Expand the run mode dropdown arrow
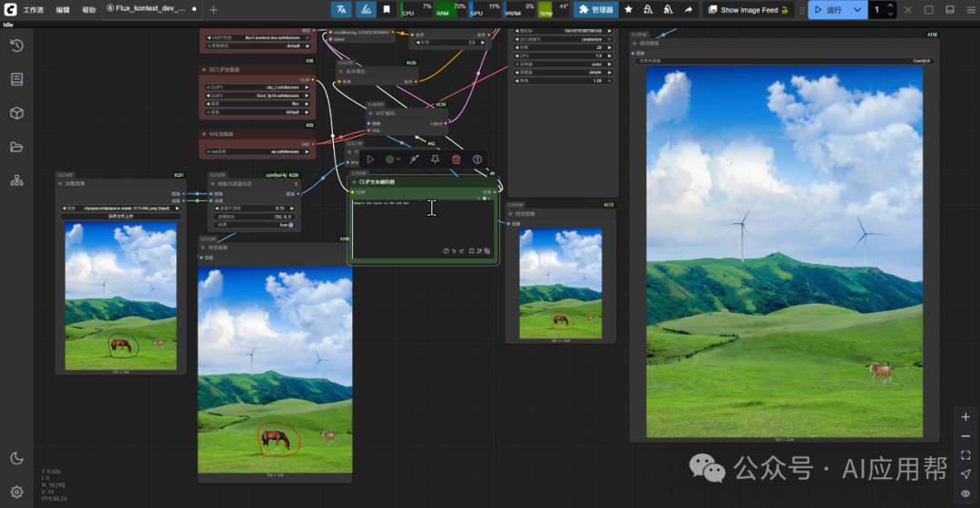The width and height of the screenshot is (980, 508). click(x=857, y=9)
